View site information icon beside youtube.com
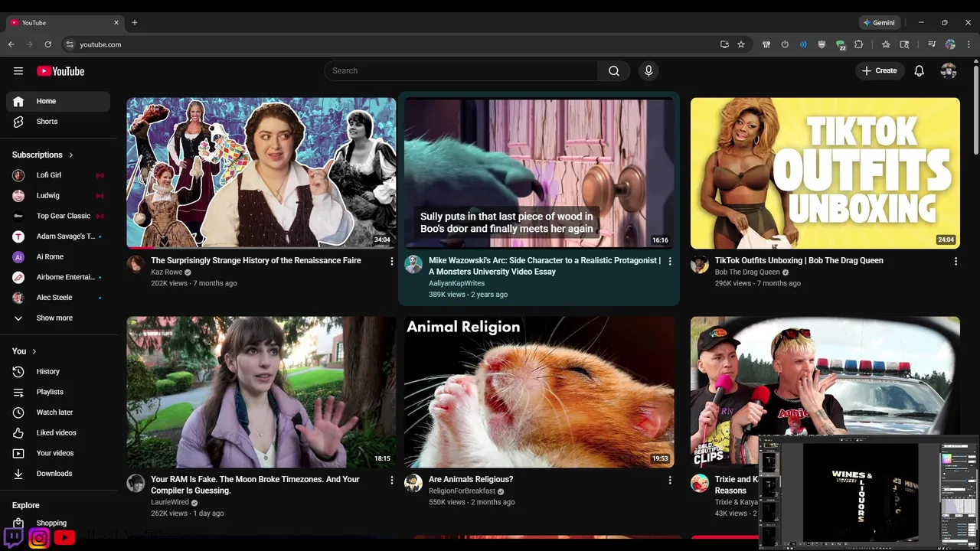 click(70, 44)
